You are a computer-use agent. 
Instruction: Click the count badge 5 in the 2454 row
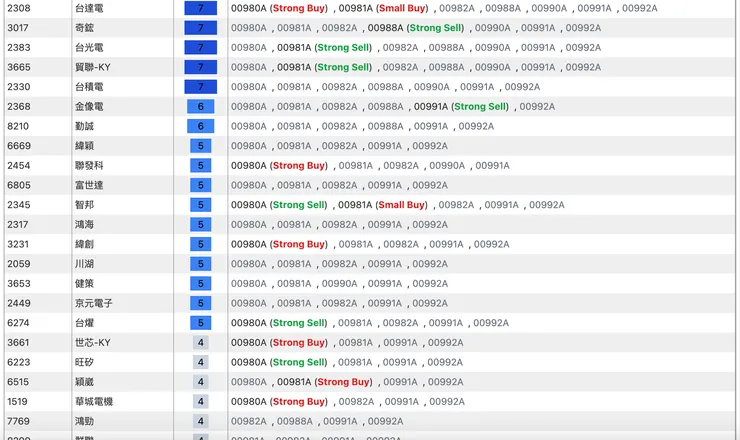[x=201, y=166]
